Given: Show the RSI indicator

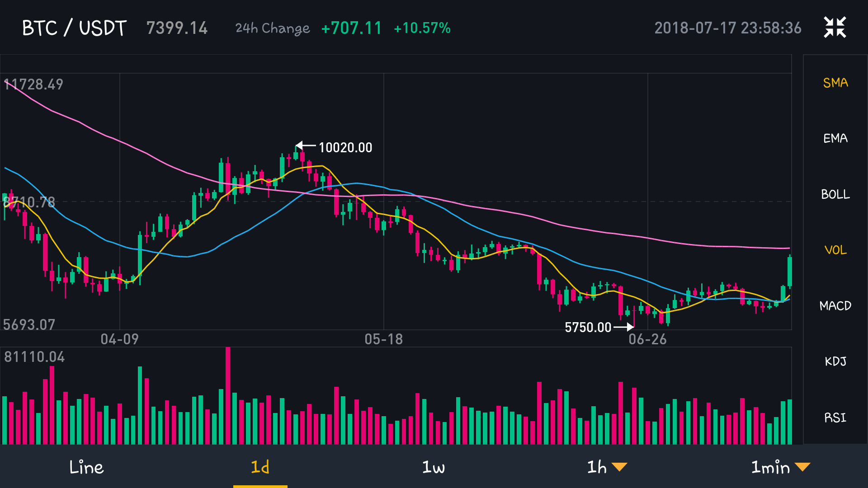Looking at the screenshot, I should click(835, 418).
